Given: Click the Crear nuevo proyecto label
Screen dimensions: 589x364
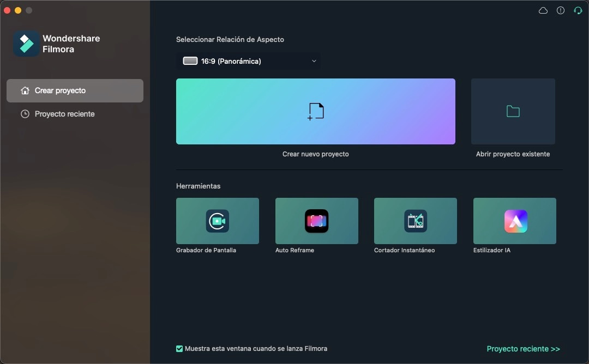Looking at the screenshot, I should 316,154.
